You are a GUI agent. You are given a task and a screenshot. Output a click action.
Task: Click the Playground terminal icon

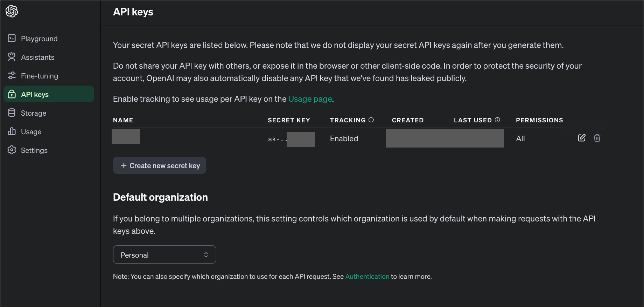pos(12,38)
